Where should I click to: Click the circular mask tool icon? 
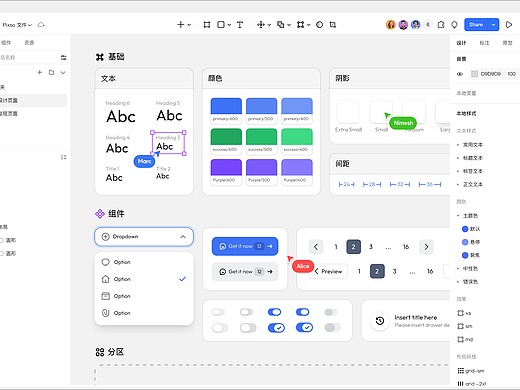point(319,25)
